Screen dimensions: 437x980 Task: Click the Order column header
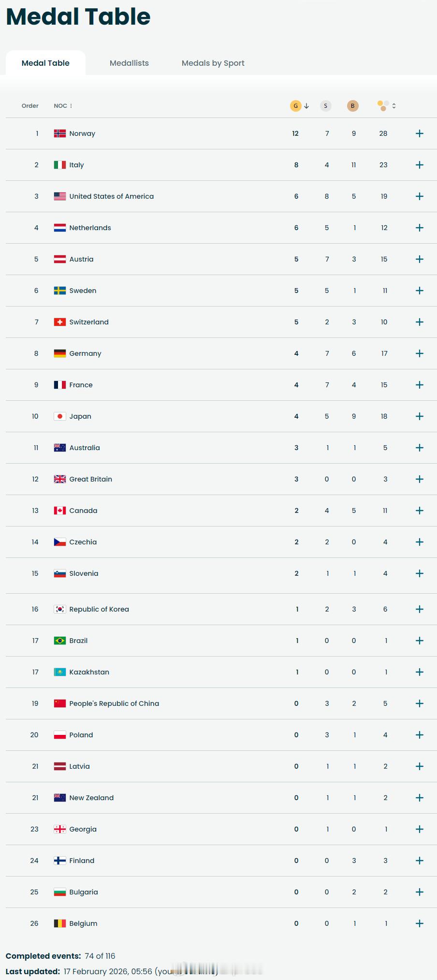click(x=30, y=106)
